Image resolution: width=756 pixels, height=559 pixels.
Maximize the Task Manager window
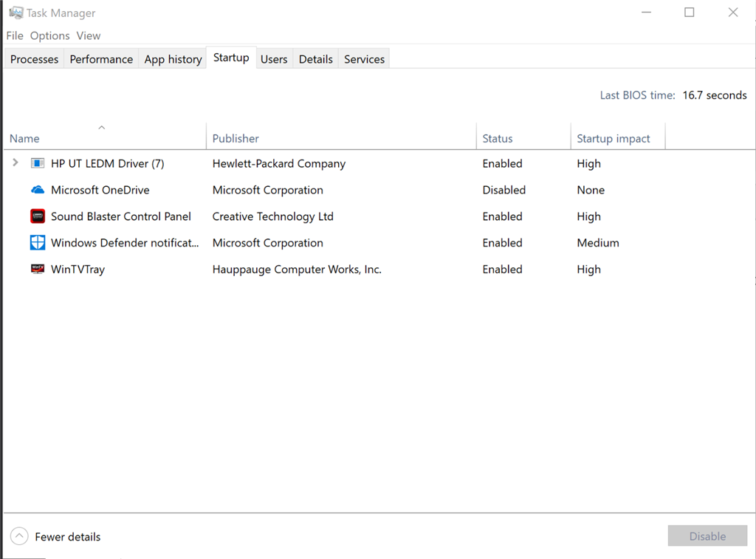pos(690,12)
